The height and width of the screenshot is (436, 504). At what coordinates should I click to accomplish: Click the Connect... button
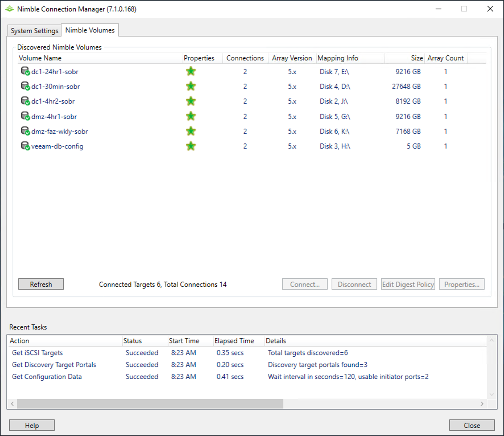(305, 284)
